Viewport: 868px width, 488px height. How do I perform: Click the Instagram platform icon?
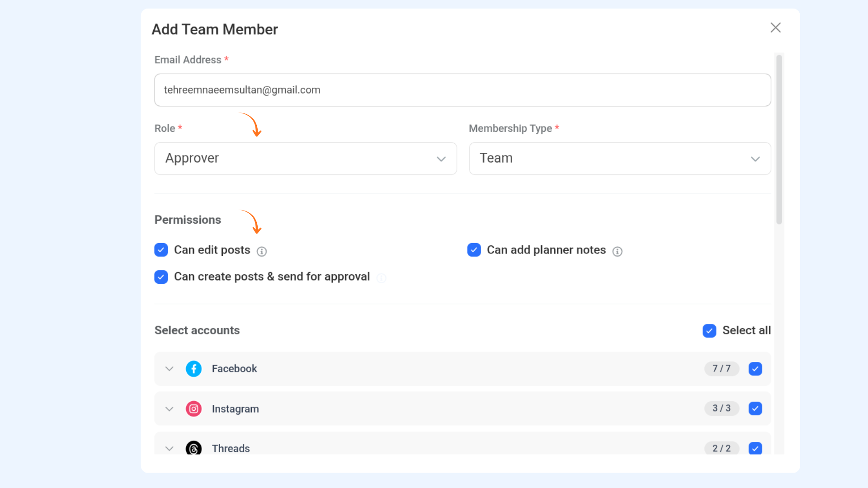point(193,409)
